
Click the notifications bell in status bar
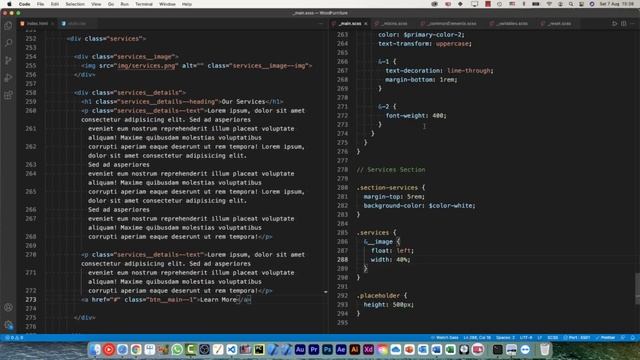click(x=633, y=338)
